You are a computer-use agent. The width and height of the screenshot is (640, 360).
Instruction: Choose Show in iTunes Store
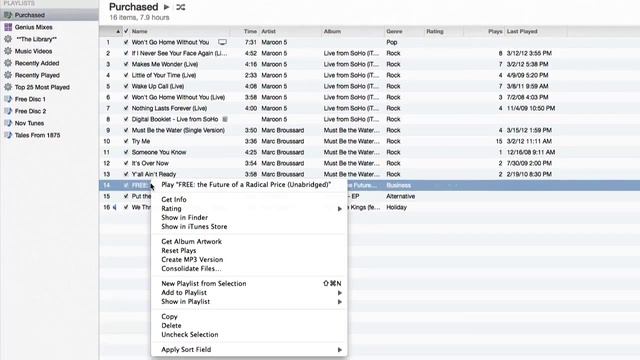[x=194, y=227]
